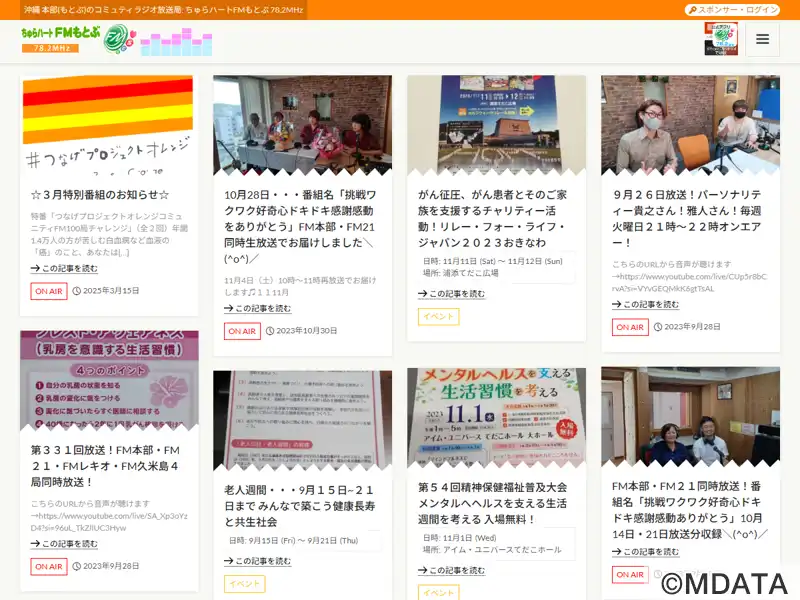Click the pink and blue equalizer graphic
The image size is (800, 600).
pos(176,42)
